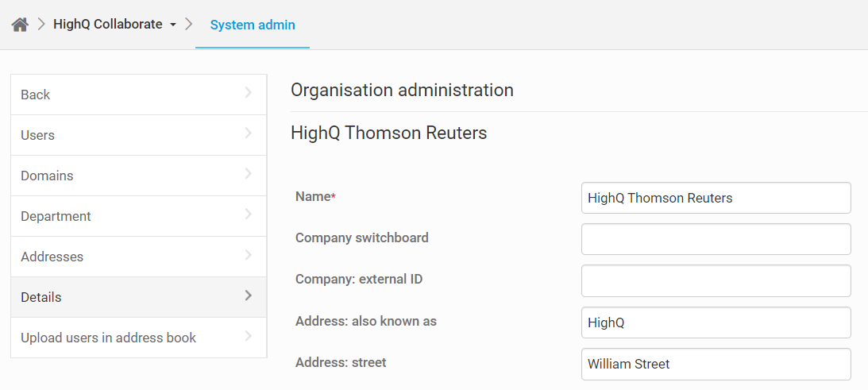Viewport: 868px width, 390px height.
Task: Open the Users sidebar item
Action: [x=38, y=135]
